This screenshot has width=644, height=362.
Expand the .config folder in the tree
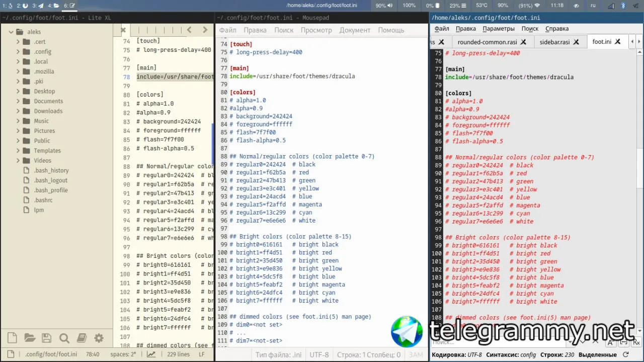(x=18, y=51)
